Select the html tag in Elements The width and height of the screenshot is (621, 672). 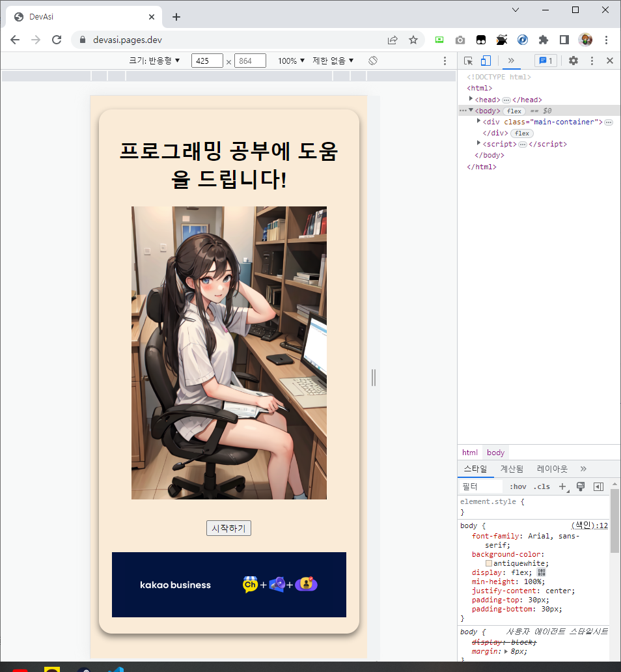coord(480,89)
